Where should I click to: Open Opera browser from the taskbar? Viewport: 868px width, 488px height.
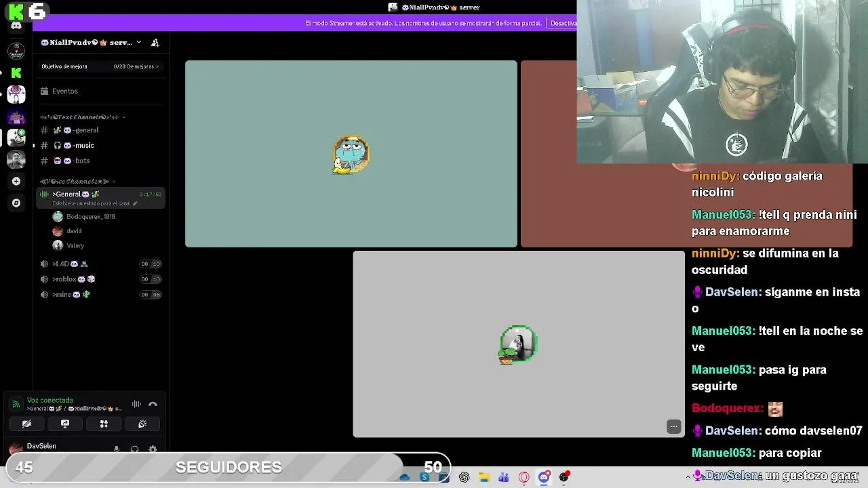(524, 477)
